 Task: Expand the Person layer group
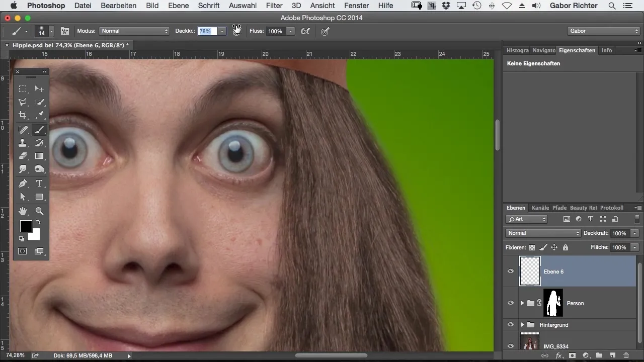522,303
